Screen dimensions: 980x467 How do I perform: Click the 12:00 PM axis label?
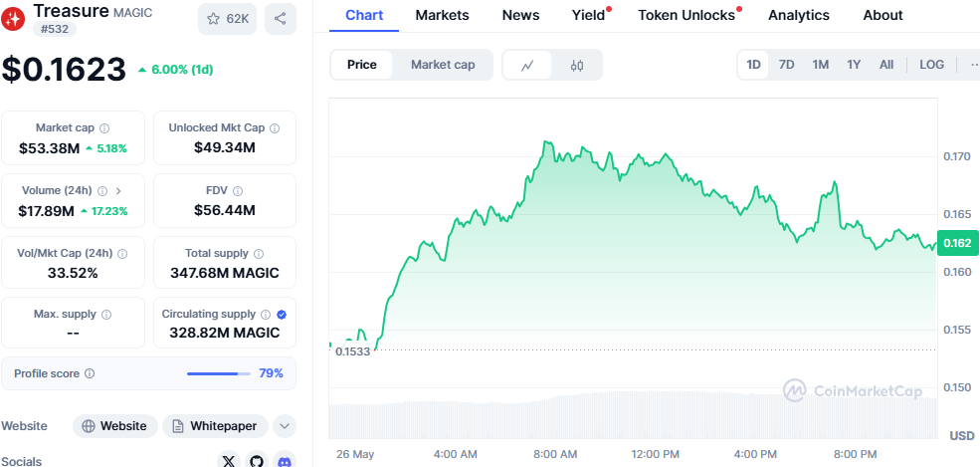(x=654, y=454)
